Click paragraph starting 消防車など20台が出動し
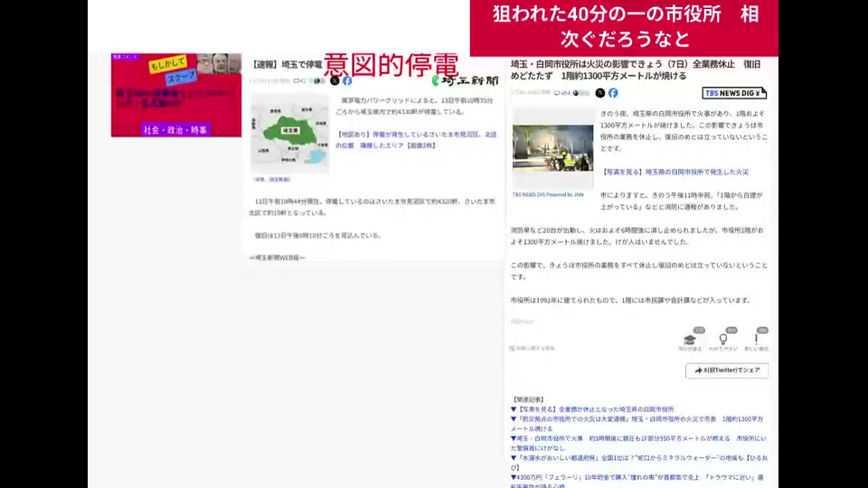 pyautogui.click(x=637, y=236)
